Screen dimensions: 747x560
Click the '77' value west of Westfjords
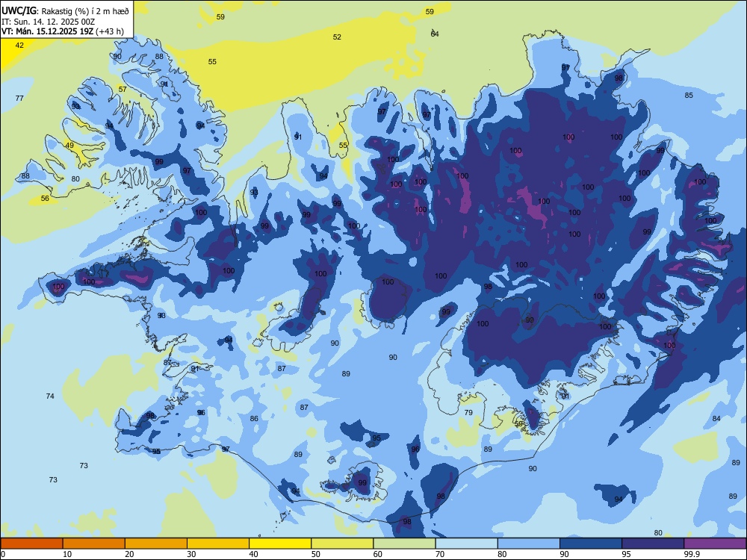[x=19, y=98]
